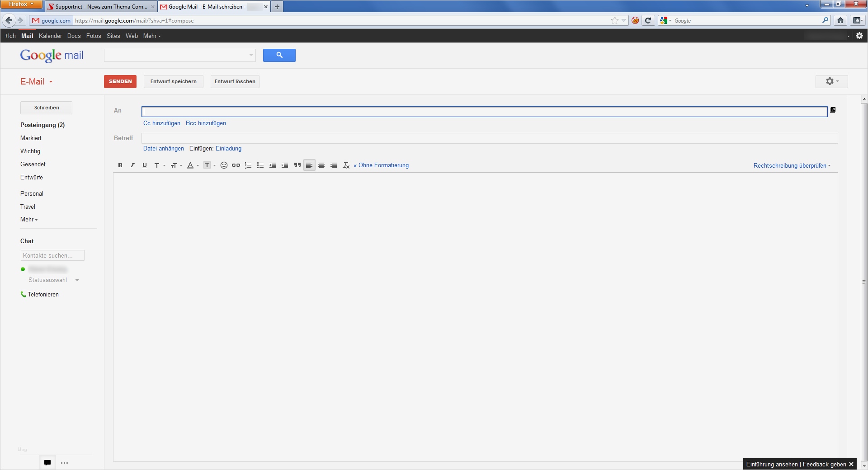Insert an Einladung invitation

[228, 149]
